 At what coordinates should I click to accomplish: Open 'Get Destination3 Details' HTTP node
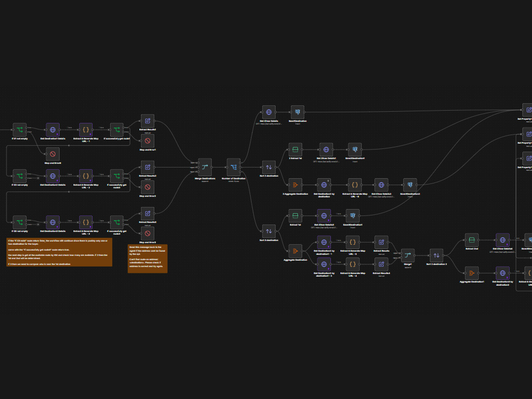tap(53, 222)
